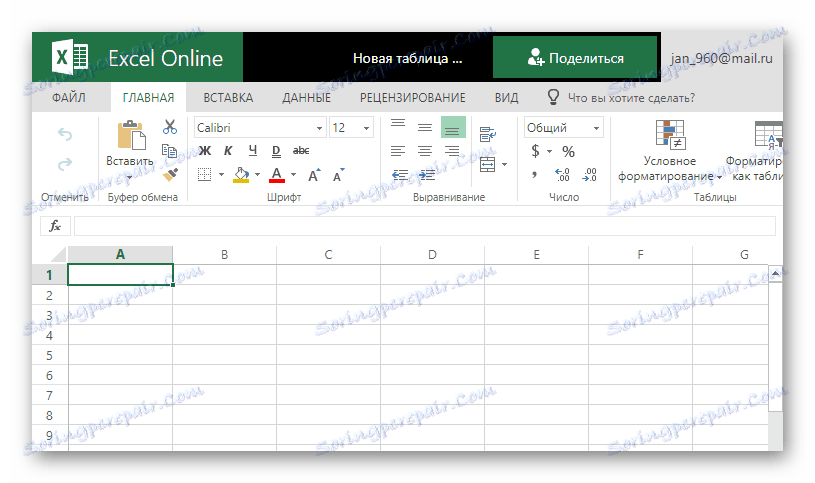The width and height of the screenshot is (815, 483).
Task: Align text left
Action: (x=398, y=151)
